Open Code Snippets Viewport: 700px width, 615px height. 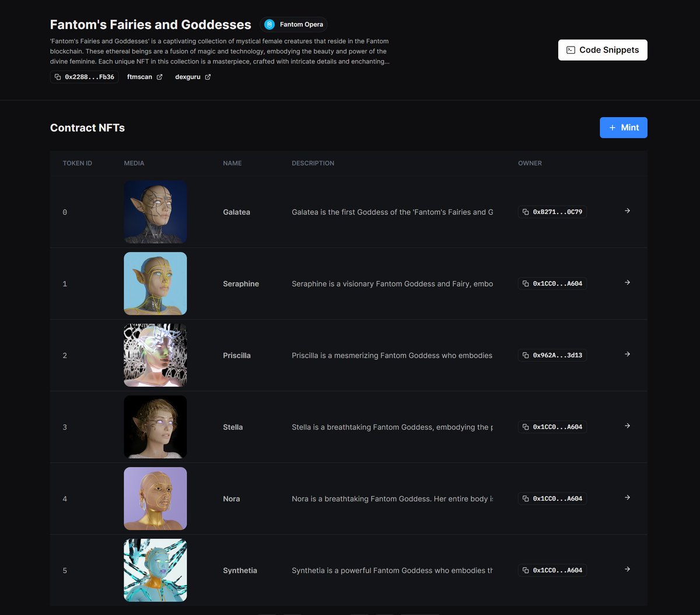click(603, 50)
